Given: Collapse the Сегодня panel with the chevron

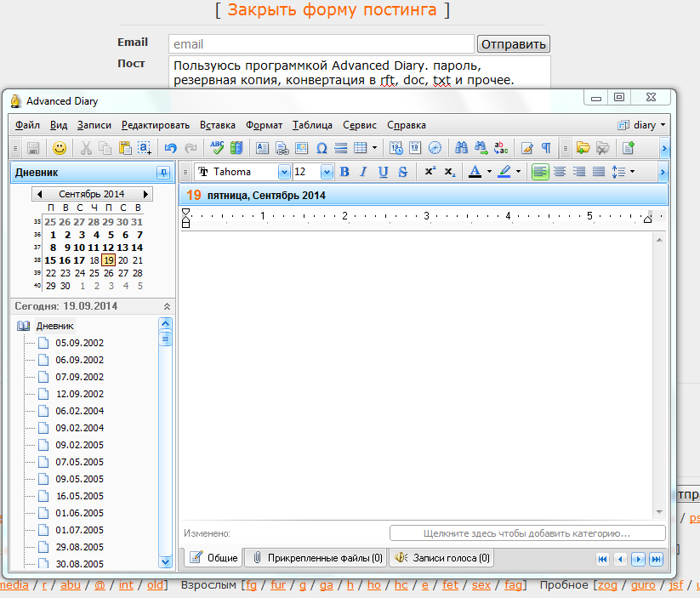Looking at the screenshot, I should point(167,306).
